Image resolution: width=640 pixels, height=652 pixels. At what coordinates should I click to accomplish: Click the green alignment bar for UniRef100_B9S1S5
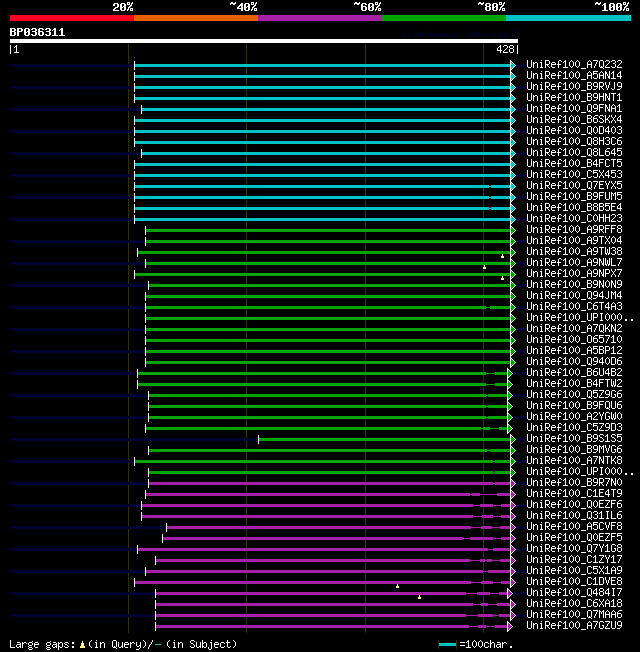point(385,440)
